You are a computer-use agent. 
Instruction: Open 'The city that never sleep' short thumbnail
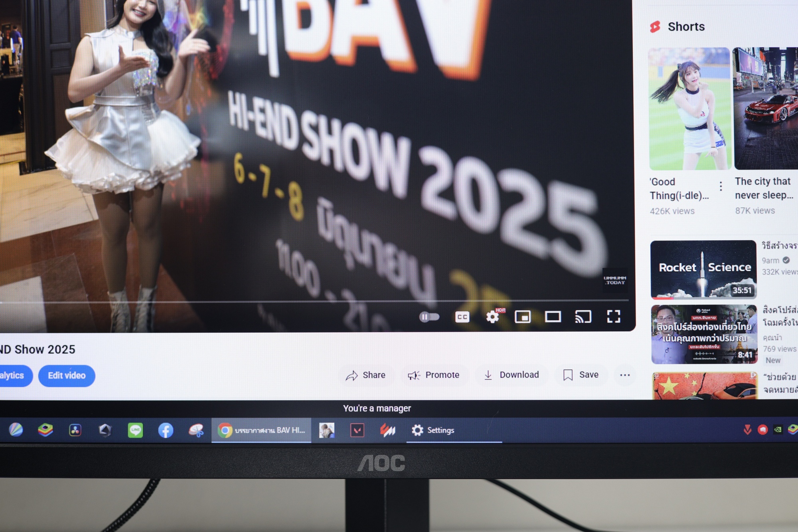pos(766,108)
